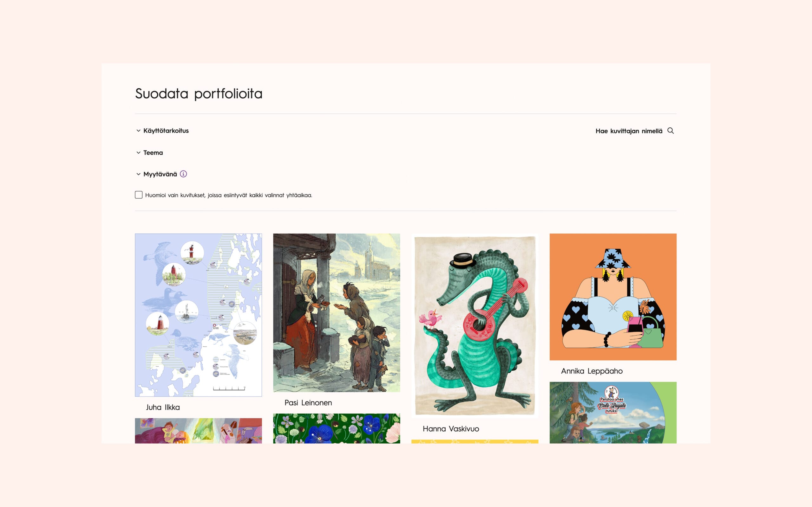The height and width of the screenshot is (507, 812).
Task: Open the Juha Ilkka portfolio link
Action: [x=163, y=407]
